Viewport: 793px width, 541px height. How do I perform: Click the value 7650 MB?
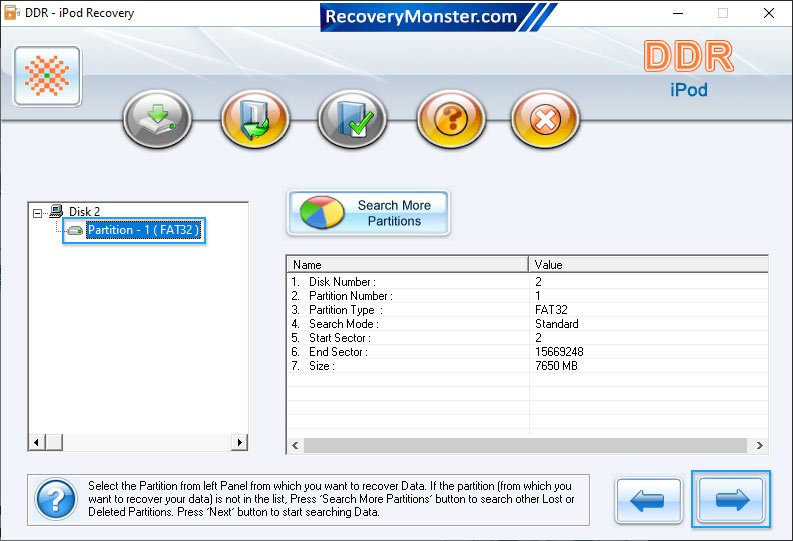556,366
